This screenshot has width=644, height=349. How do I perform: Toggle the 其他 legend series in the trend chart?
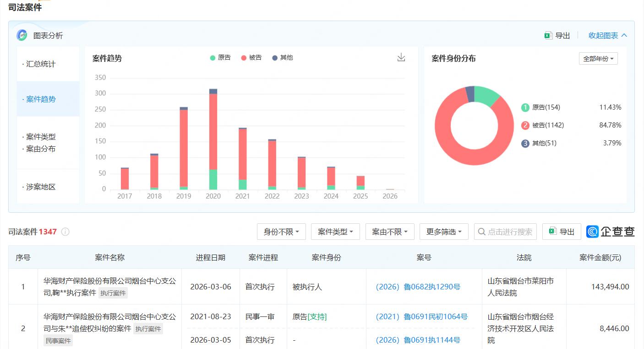[282, 58]
